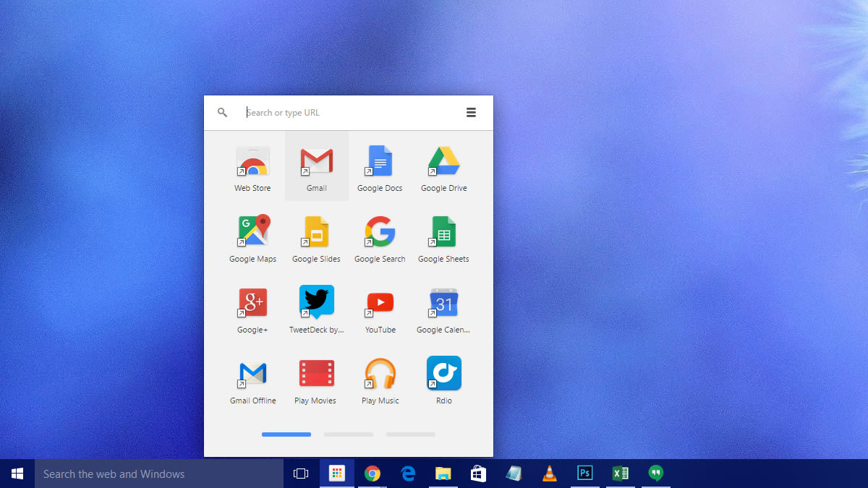Image resolution: width=868 pixels, height=488 pixels.
Task: Open Google Maps
Action: (x=252, y=231)
